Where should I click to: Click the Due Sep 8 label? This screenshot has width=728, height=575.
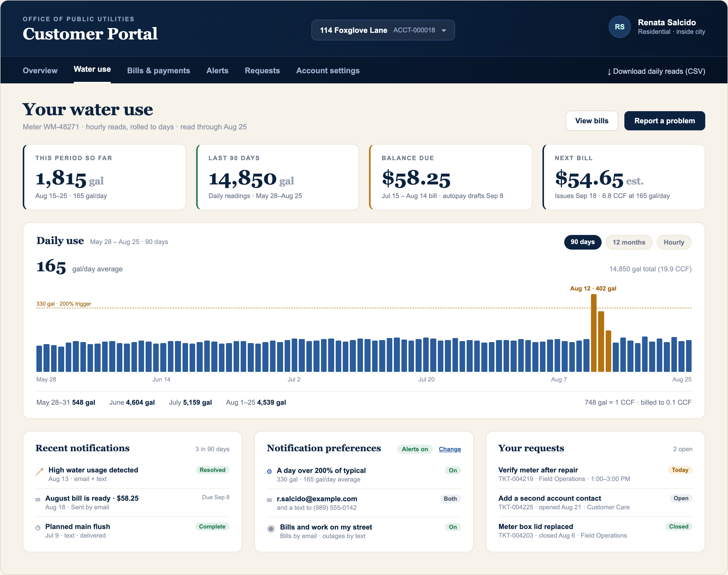(x=216, y=497)
